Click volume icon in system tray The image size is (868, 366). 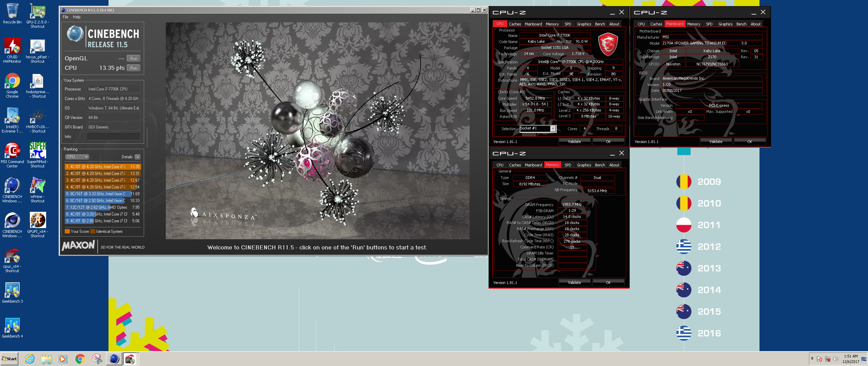(x=835, y=359)
